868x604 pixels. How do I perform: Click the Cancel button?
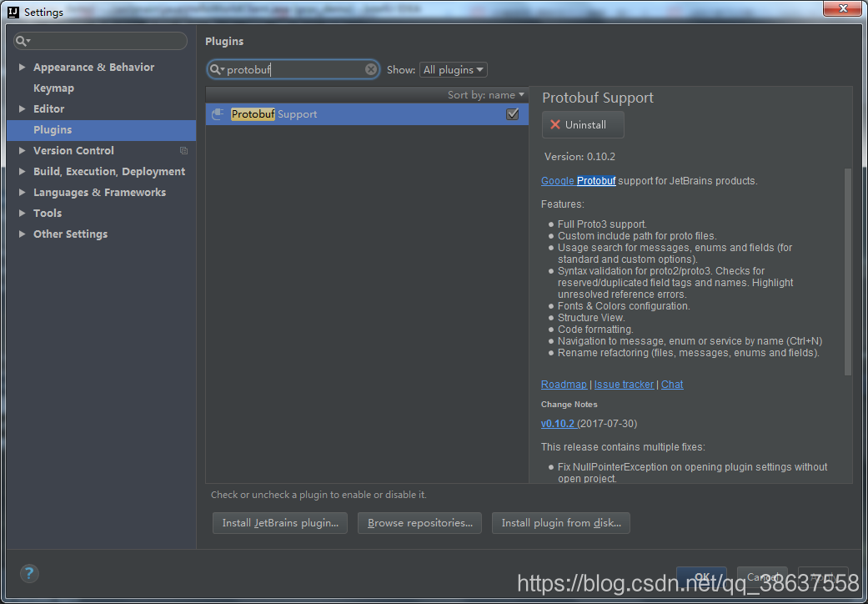tap(762, 576)
